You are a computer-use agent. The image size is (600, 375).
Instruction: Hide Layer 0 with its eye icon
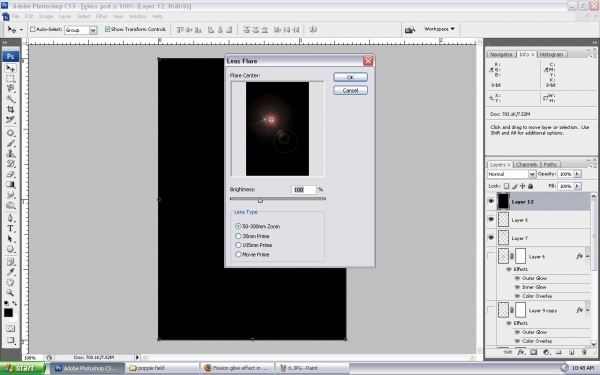pos(491,219)
